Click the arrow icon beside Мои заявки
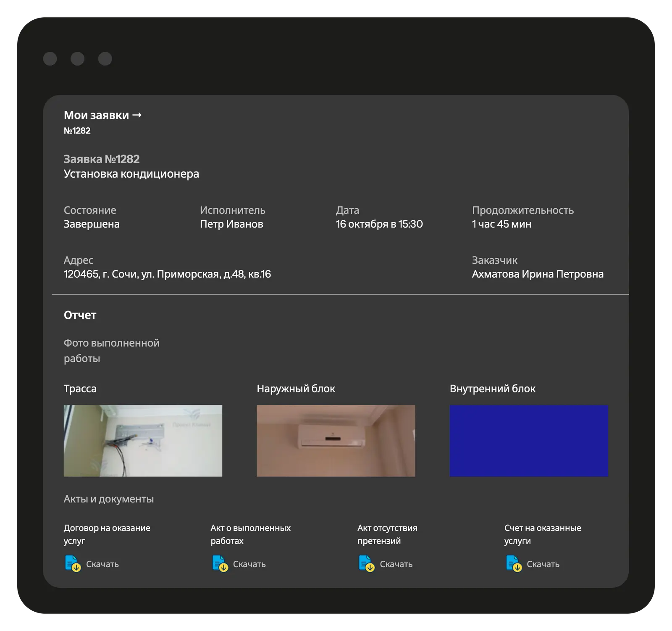 [137, 115]
